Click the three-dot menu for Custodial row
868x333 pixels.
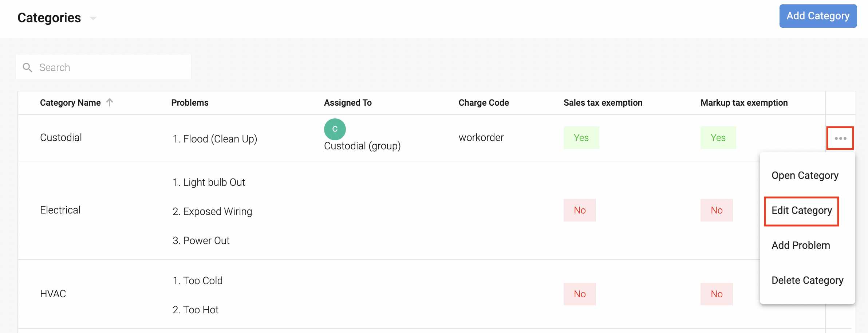(840, 138)
